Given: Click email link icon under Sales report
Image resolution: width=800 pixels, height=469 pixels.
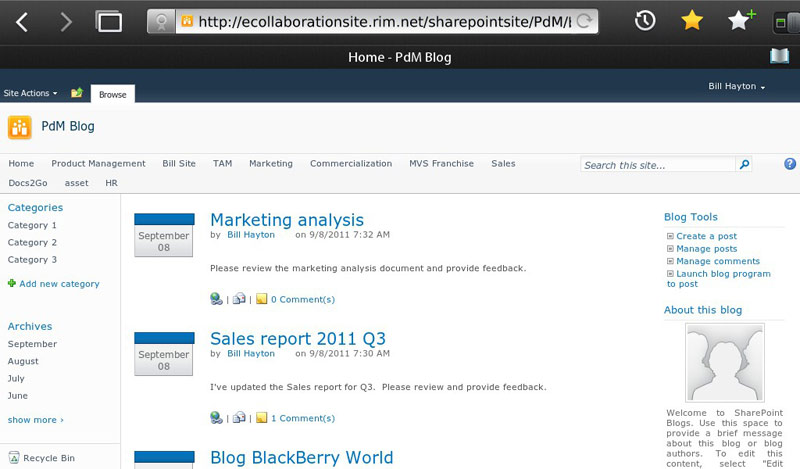Looking at the screenshot, I should 239,417.
